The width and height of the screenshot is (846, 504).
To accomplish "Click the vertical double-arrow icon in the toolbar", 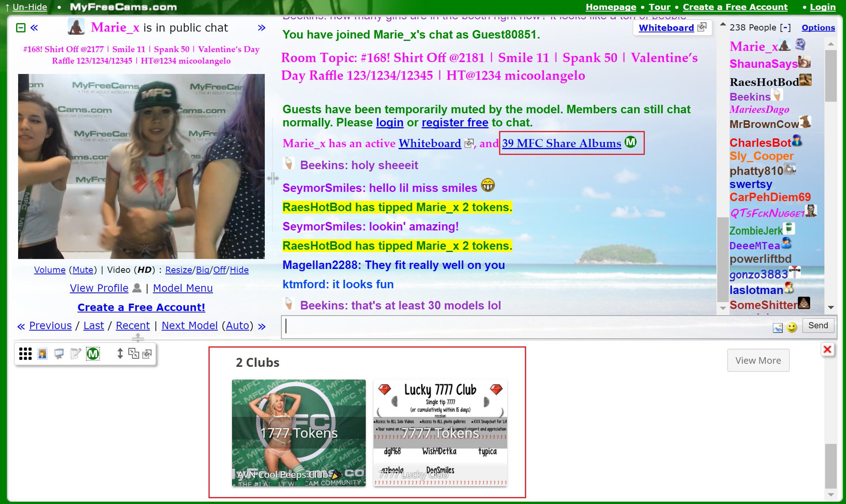I will (x=120, y=353).
